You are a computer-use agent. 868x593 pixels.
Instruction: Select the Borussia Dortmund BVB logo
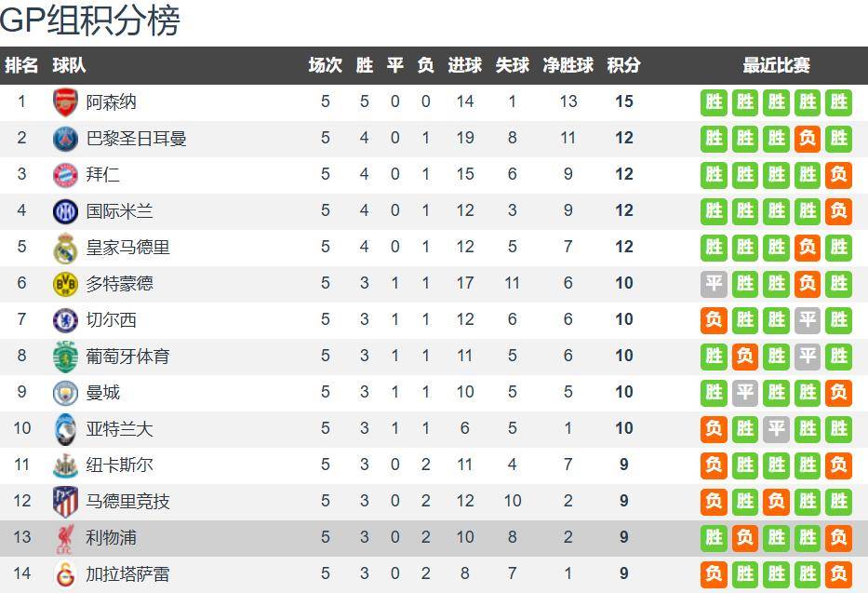point(65,283)
